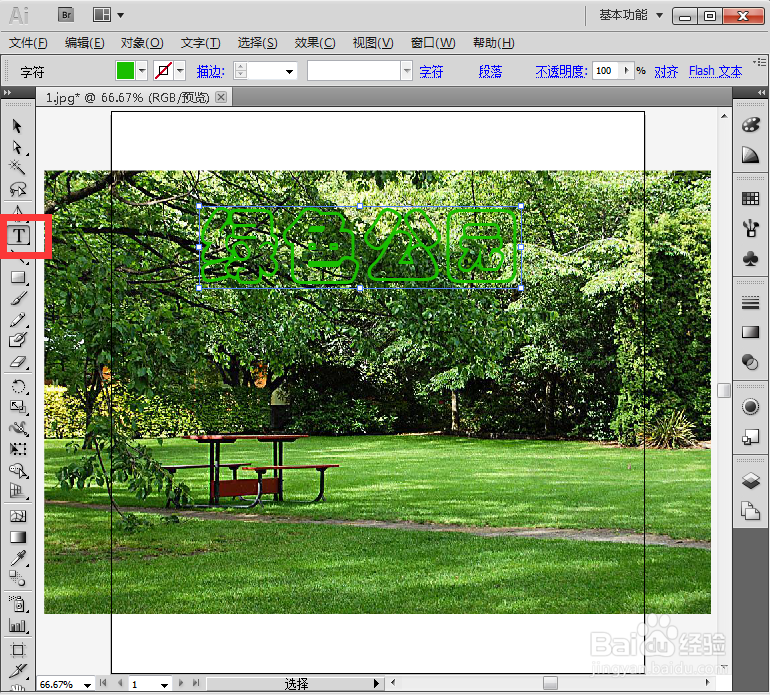Select the Paintbrush tool
The width and height of the screenshot is (770, 695).
[x=18, y=298]
